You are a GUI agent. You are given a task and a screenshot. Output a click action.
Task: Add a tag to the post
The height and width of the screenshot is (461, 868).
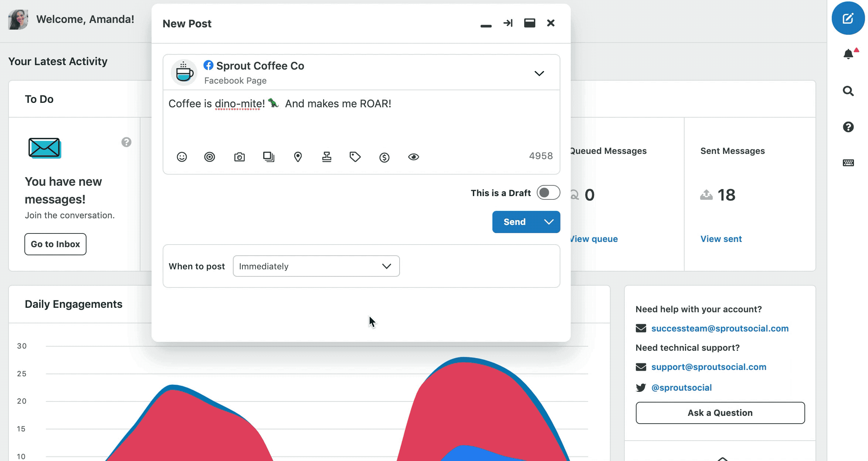click(355, 157)
